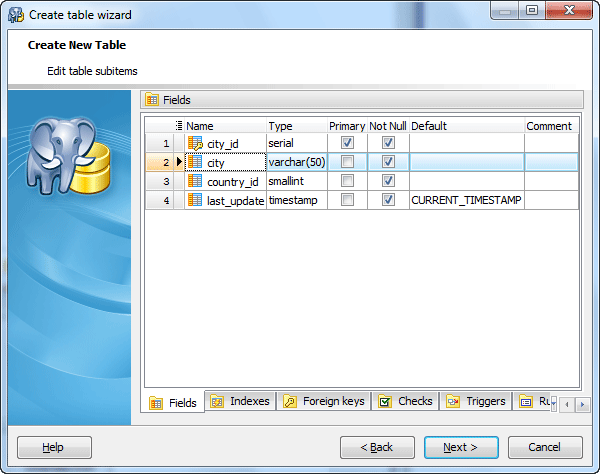The image size is (600, 474).
Task: Switch to the Indexes tab
Action: [x=240, y=401]
